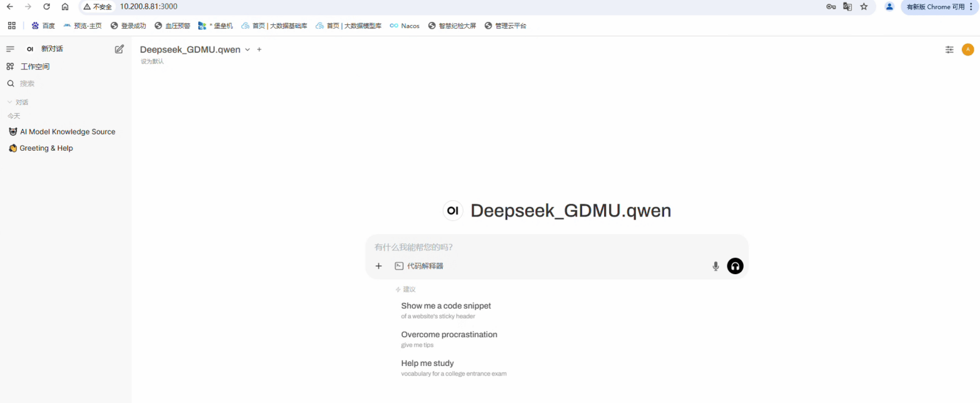This screenshot has height=403, width=980.
Task: Open chat controls with the sliders icon
Action: 949,49
